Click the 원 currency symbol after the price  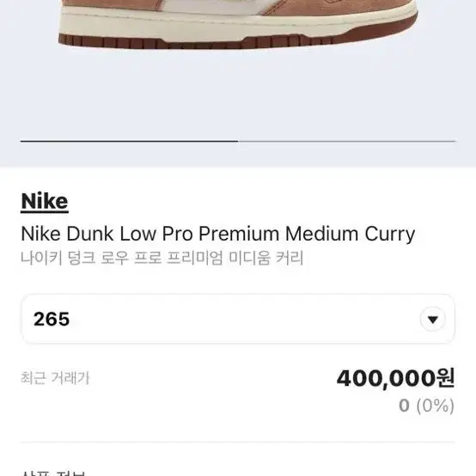tap(445, 378)
